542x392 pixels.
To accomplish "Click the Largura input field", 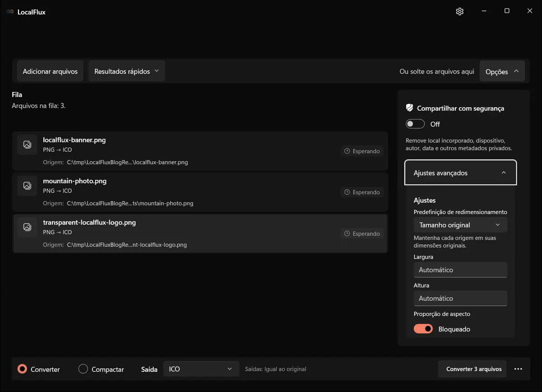I will point(460,270).
